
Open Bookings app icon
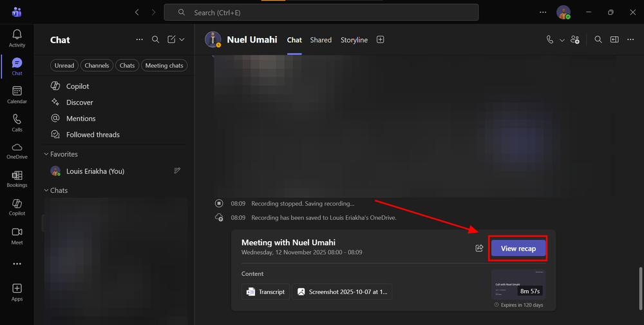(x=17, y=179)
